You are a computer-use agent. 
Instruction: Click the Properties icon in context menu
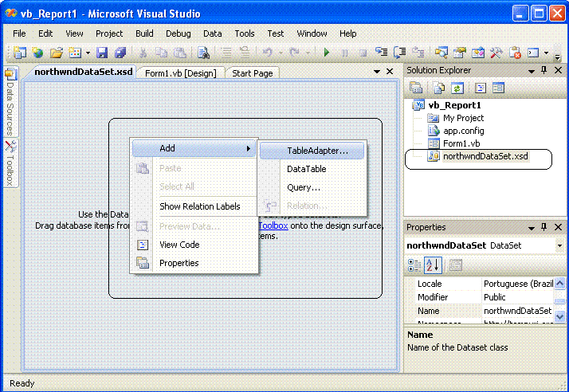pyautogui.click(x=142, y=262)
